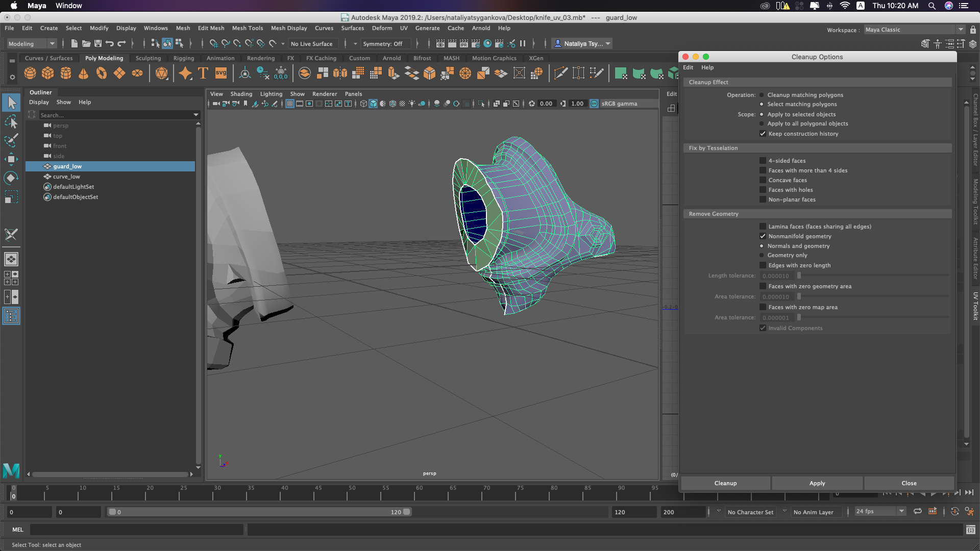Select the Polygon Sphere tool on the shelf
The height and width of the screenshot is (551, 980).
click(x=30, y=73)
